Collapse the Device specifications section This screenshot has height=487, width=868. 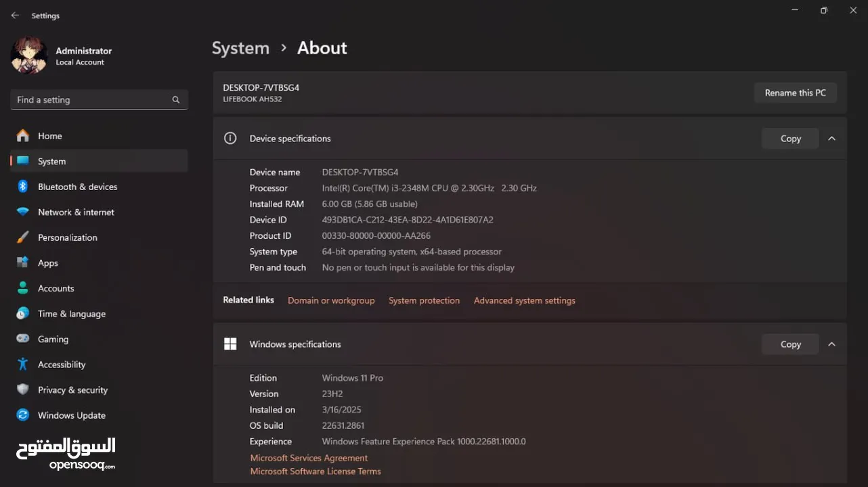tap(831, 138)
